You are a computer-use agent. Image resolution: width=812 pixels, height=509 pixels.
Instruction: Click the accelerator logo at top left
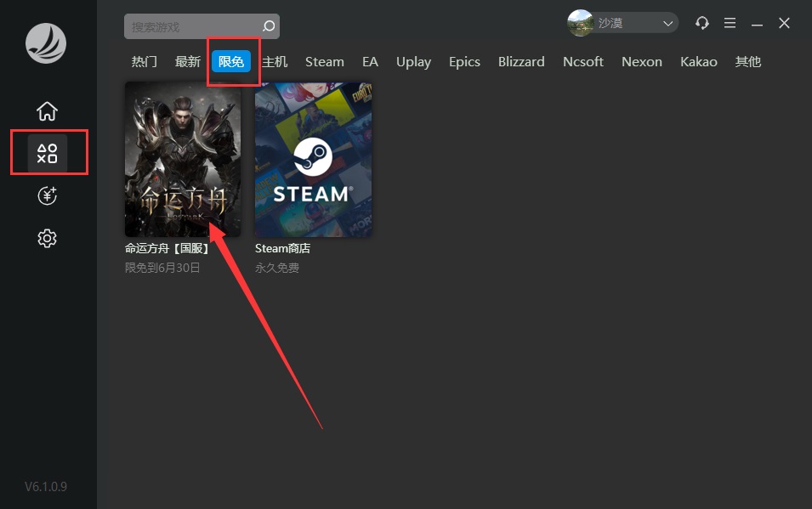[46, 43]
